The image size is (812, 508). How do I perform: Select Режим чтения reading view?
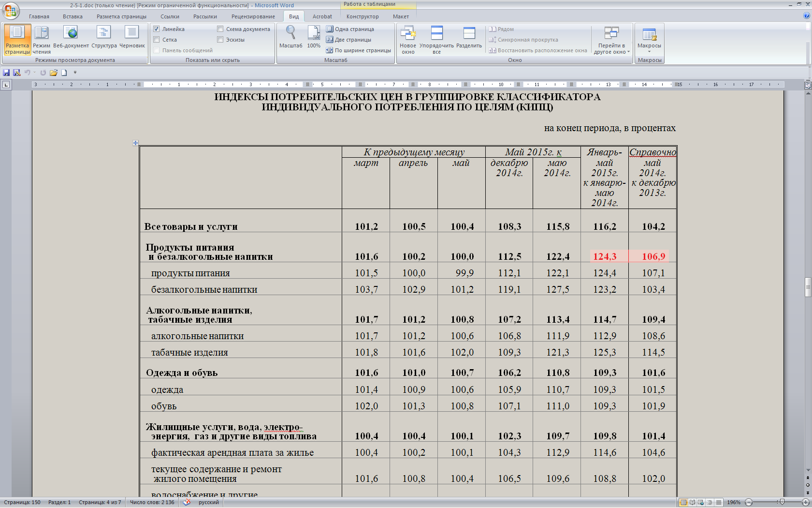click(x=42, y=37)
